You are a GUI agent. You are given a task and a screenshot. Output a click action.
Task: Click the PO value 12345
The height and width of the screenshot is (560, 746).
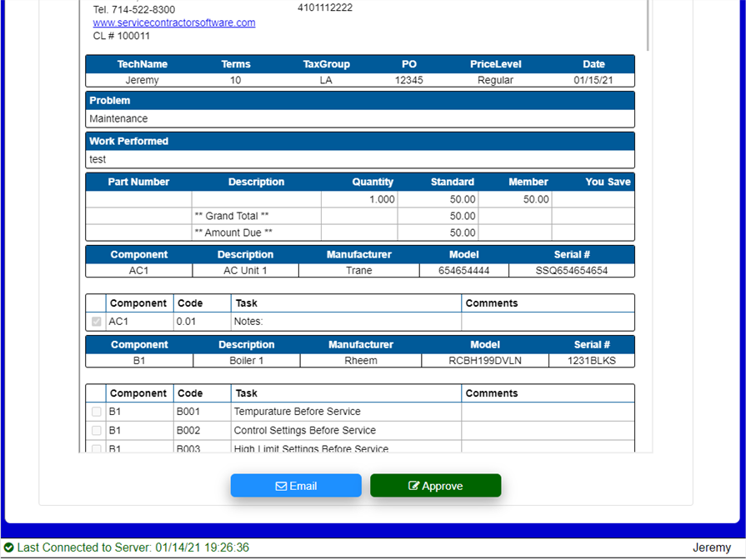click(x=408, y=81)
